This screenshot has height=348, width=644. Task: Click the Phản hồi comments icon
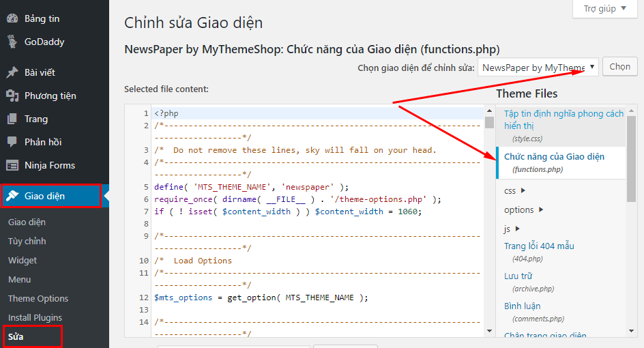click(x=12, y=142)
